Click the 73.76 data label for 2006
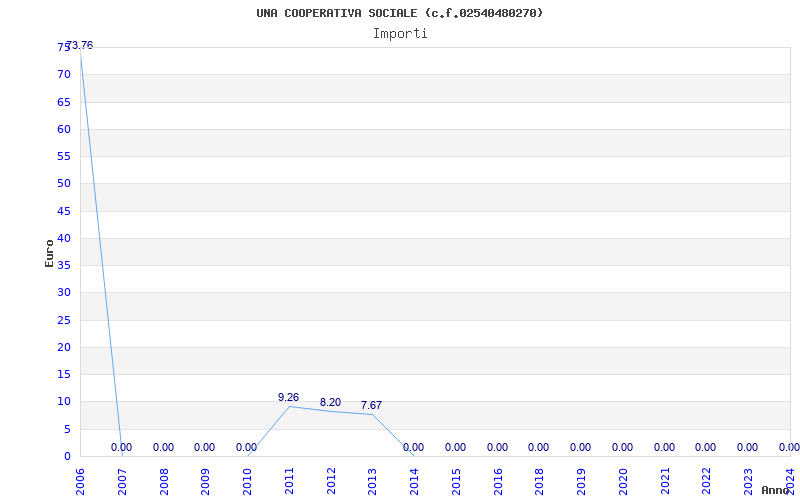 [80, 45]
